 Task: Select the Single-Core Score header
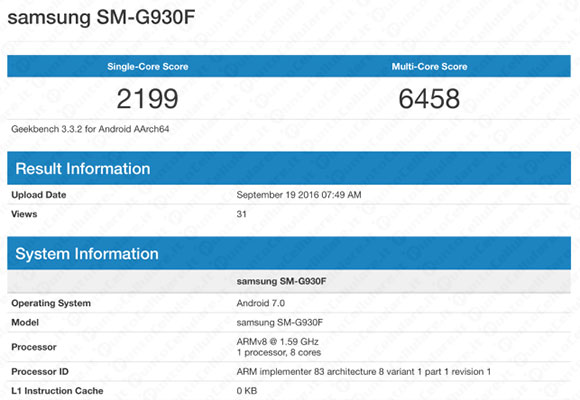tap(148, 67)
